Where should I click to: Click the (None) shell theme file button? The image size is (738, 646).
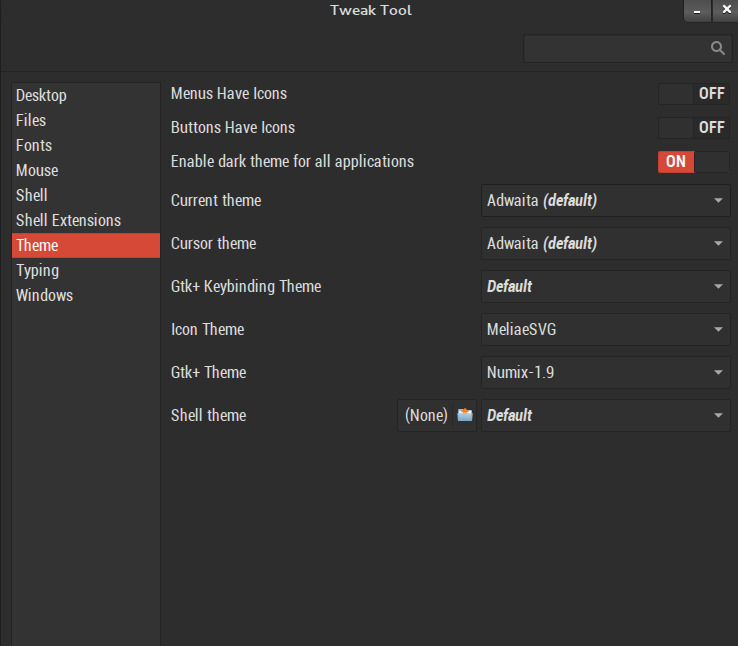tap(437, 415)
